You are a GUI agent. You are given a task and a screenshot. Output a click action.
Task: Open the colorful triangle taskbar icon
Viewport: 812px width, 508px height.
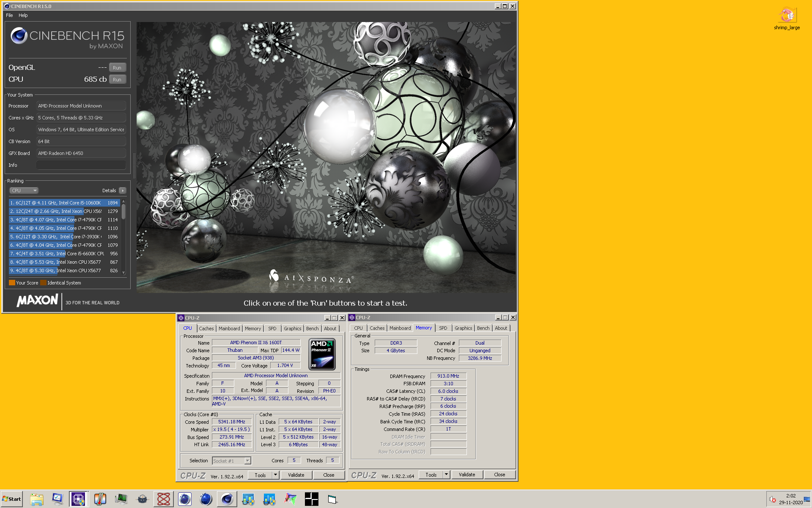tap(291, 499)
